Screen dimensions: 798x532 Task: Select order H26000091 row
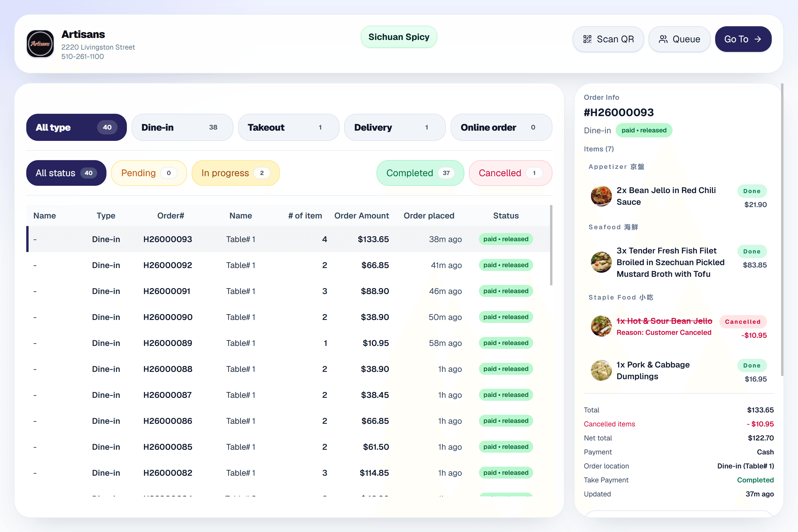(x=288, y=291)
